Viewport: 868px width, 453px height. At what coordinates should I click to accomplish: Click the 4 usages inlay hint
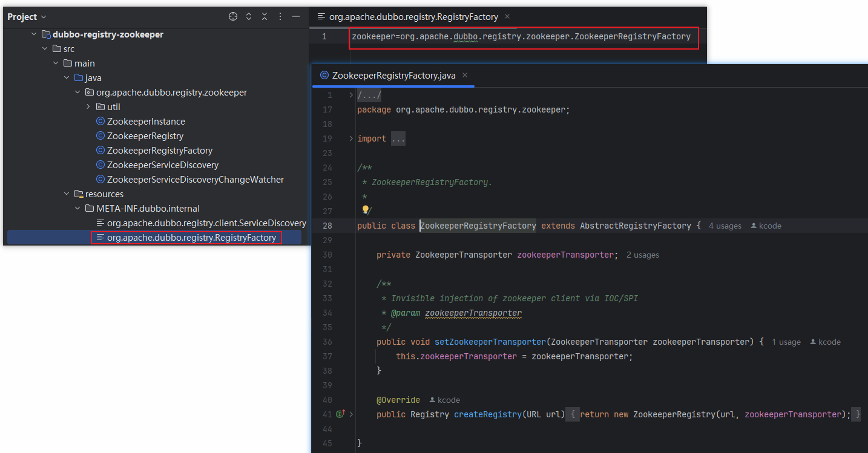(x=725, y=226)
